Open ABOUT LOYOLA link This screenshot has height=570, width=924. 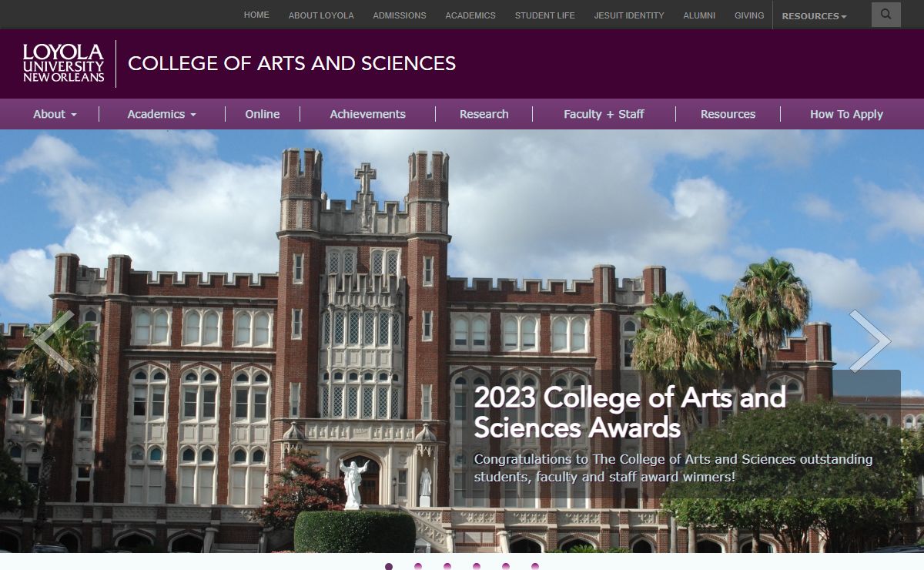[x=321, y=15]
